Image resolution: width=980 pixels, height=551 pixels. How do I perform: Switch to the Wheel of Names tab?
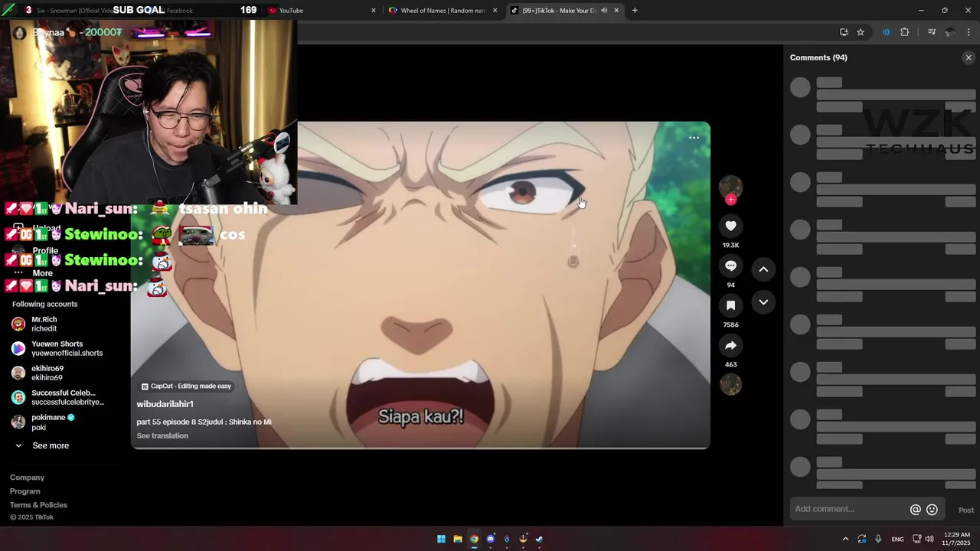pyautogui.click(x=443, y=11)
